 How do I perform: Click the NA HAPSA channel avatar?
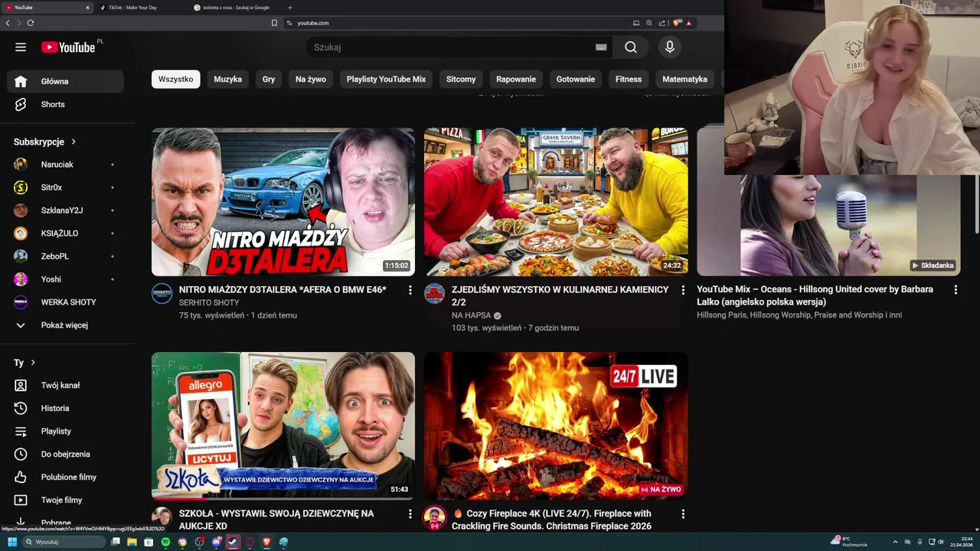pyautogui.click(x=434, y=293)
